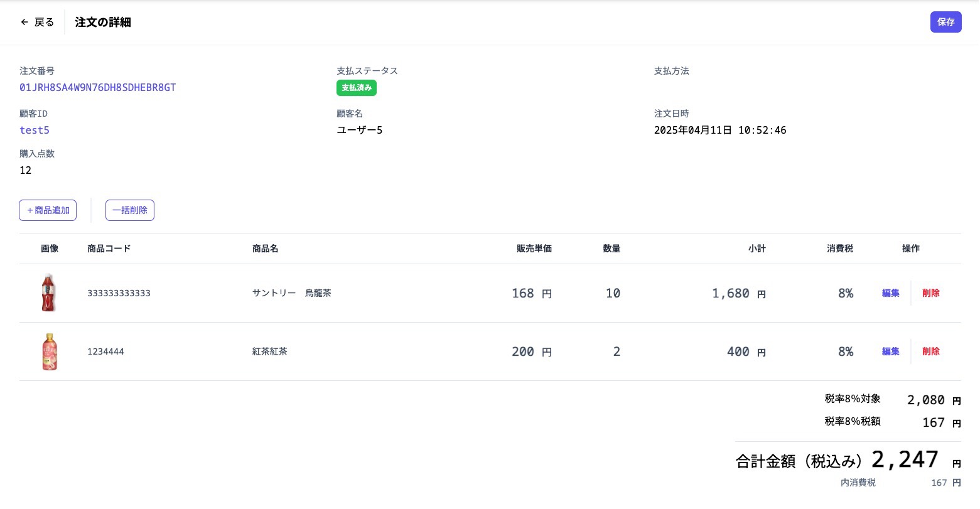
Task: Delete the 紅茶紅茶 row
Action: click(930, 351)
